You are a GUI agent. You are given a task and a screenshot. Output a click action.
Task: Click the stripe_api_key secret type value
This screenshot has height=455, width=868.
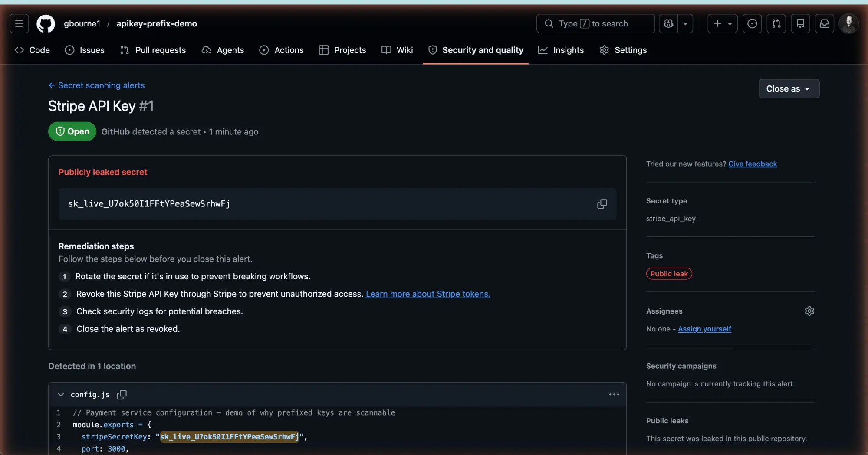pos(671,219)
